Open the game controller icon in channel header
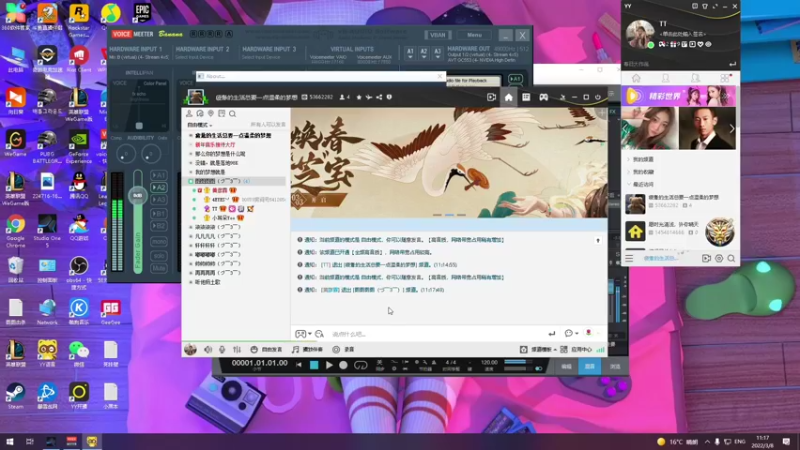Viewport: 800px width, 450px height. tap(543, 97)
